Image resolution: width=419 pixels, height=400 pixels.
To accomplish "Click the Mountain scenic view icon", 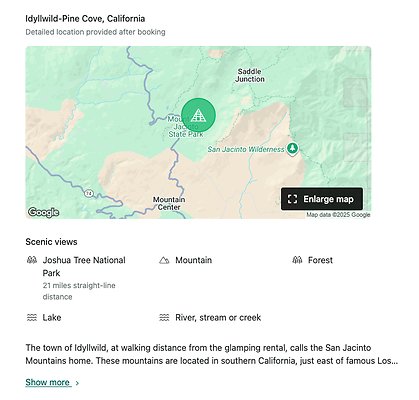I will (x=164, y=260).
